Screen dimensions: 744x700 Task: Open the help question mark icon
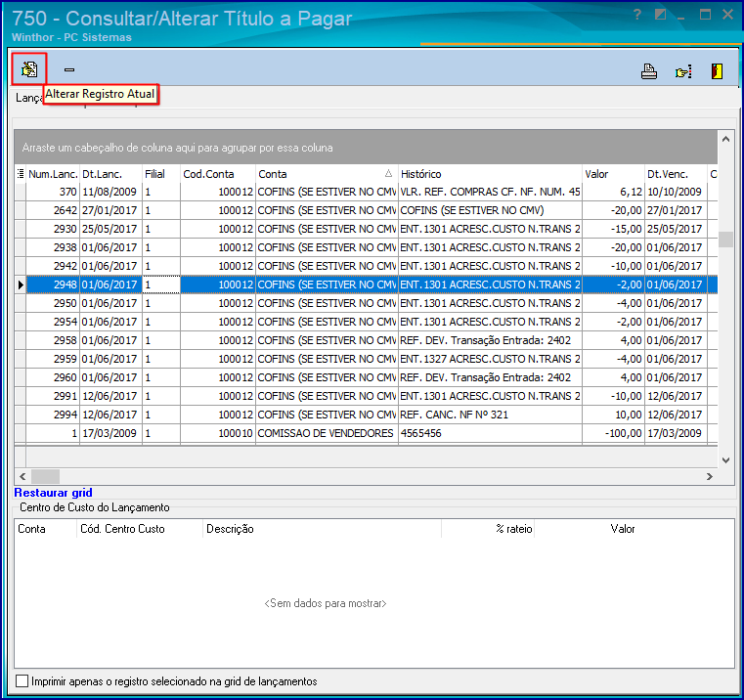[636, 15]
